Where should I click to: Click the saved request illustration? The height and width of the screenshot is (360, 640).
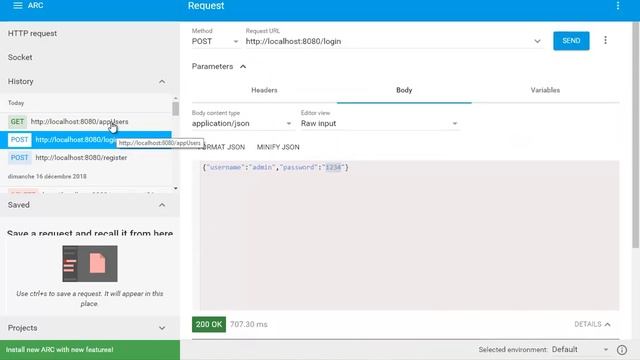pyautogui.click(x=90, y=264)
